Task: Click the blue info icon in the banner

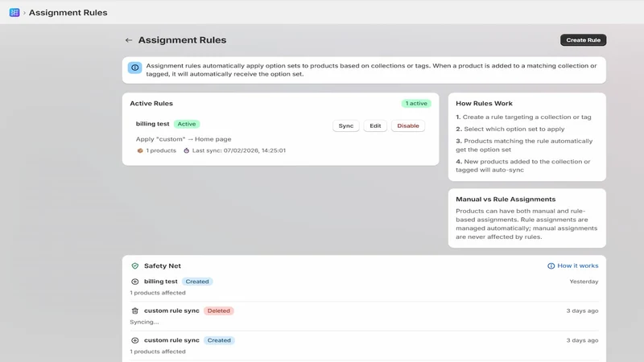Action: pos(134,68)
